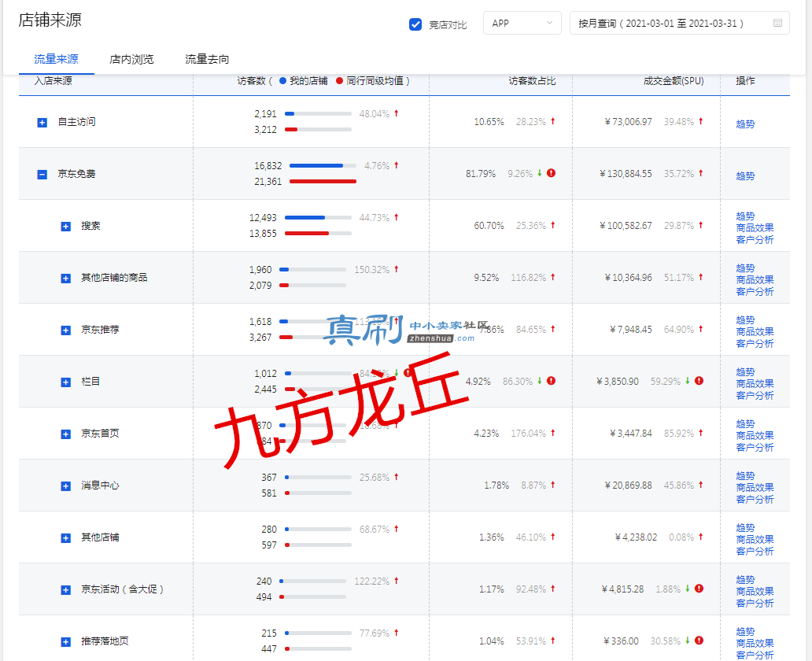This screenshot has width=812, height=661.
Task: Click warning icon beside 栏目 visitor share
Action: point(551,381)
